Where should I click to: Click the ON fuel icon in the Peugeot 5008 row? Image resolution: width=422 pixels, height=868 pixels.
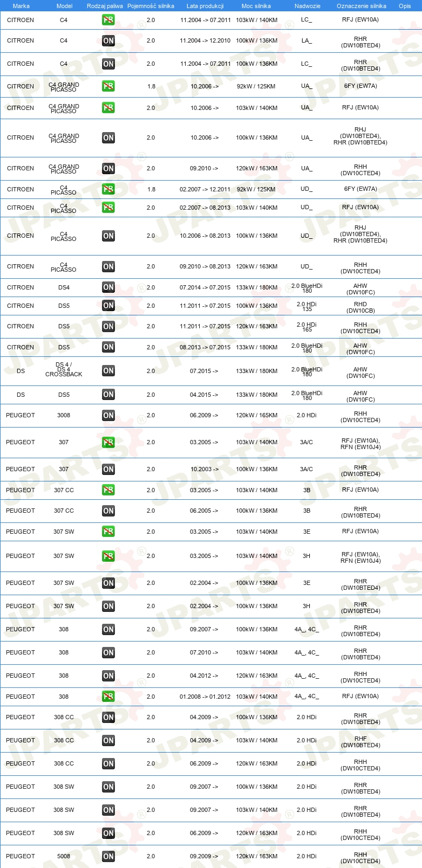click(108, 856)
